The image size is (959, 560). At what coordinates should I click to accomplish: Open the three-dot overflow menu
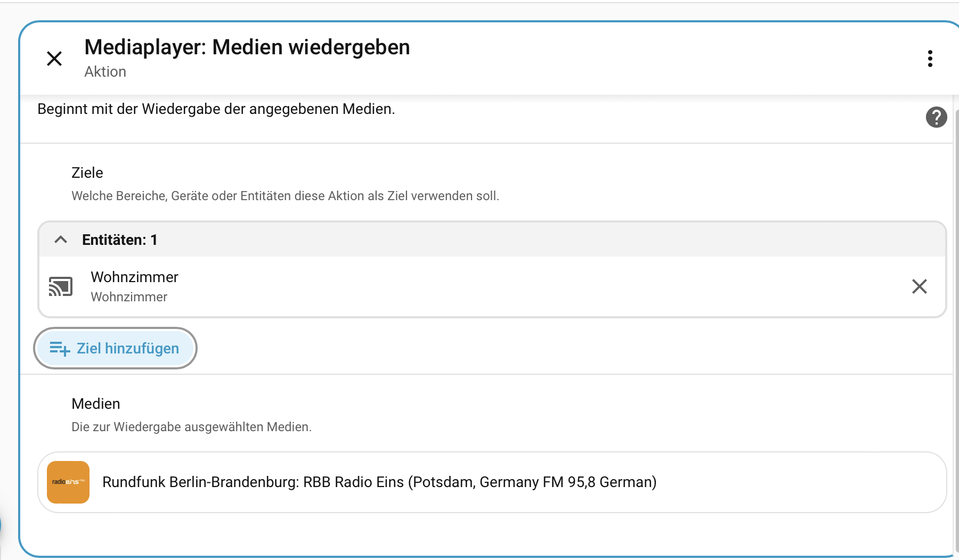tap(930, 59)
